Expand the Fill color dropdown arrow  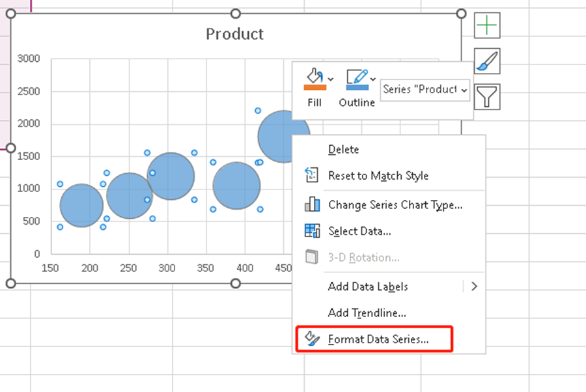[330, 79]
